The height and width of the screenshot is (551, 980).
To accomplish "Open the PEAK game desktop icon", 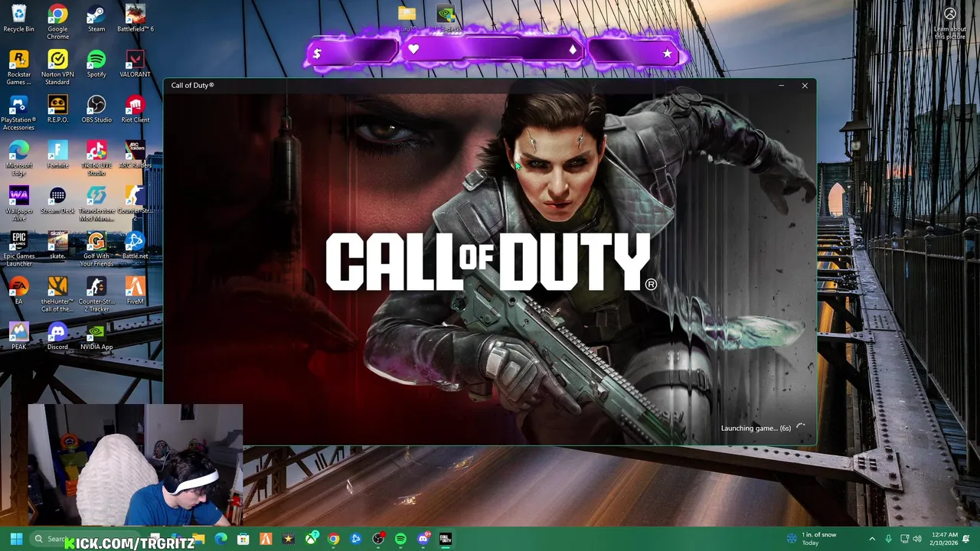I will pyautogui.click(x=19, y=336).
